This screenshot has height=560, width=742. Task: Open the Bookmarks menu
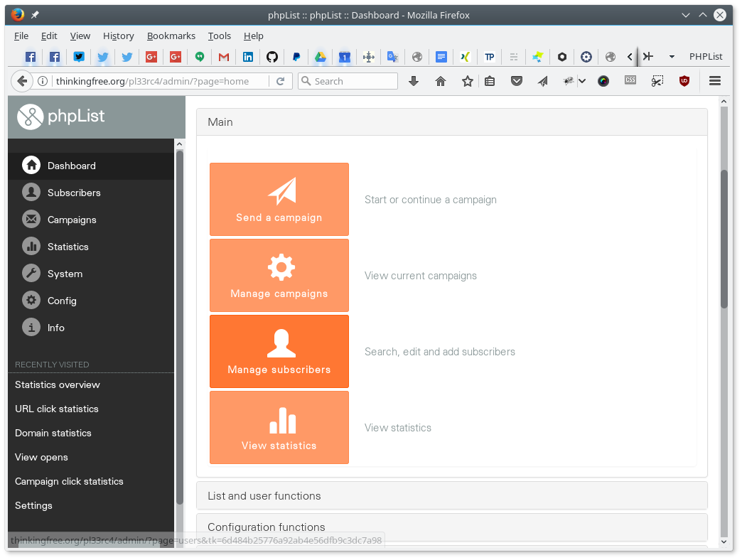[x=171, y=36]
